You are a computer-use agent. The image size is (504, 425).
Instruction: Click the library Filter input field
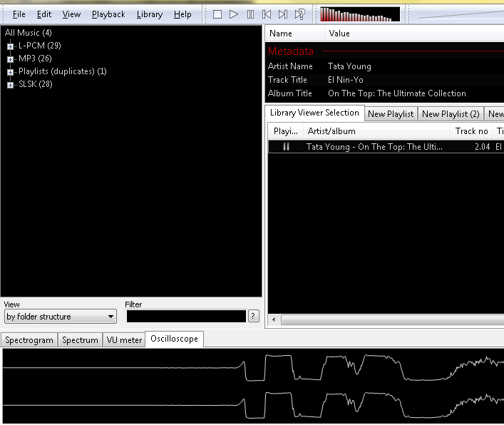[x=186, y=317]
